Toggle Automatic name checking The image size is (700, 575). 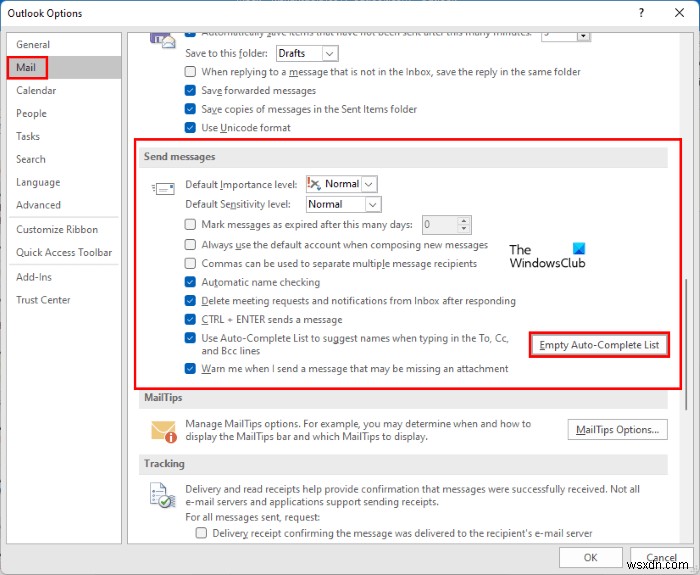point(190,282)
